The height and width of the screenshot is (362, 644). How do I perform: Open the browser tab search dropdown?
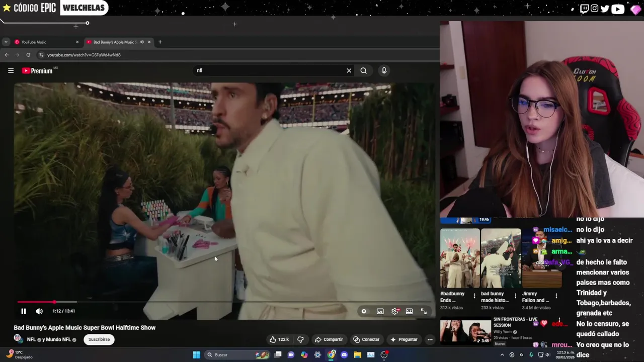click(6, 42)
